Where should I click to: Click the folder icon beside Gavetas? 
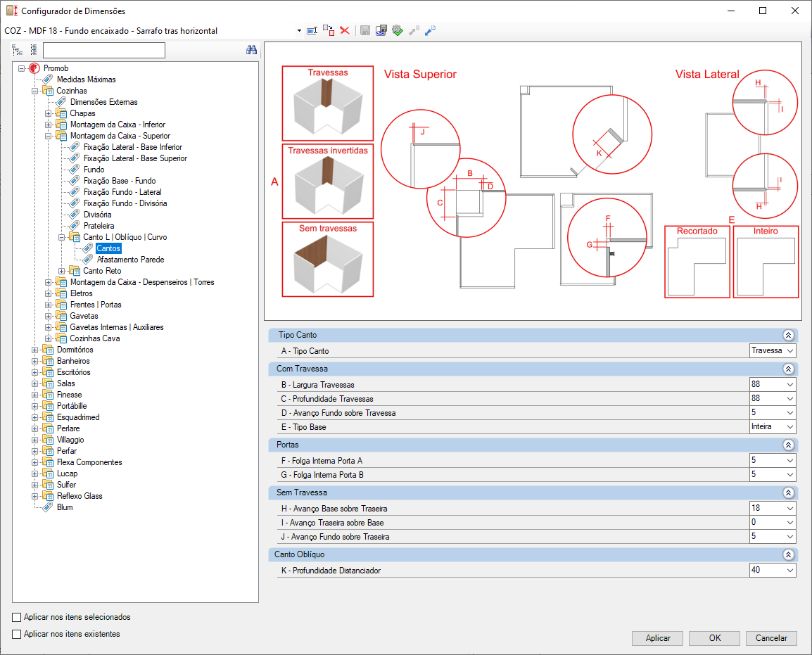click(62, 316)
